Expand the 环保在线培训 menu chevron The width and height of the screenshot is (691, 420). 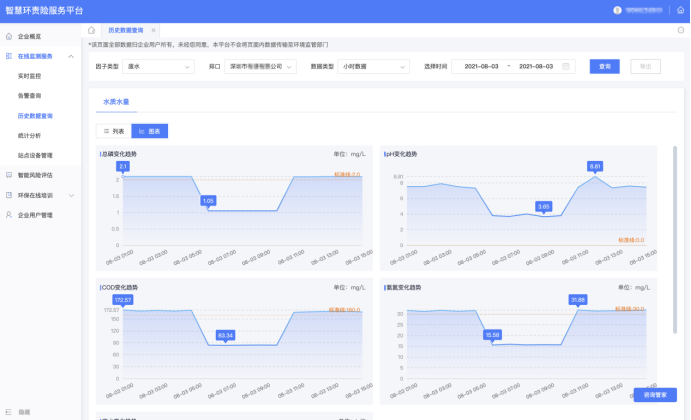[x=71, y=195]
